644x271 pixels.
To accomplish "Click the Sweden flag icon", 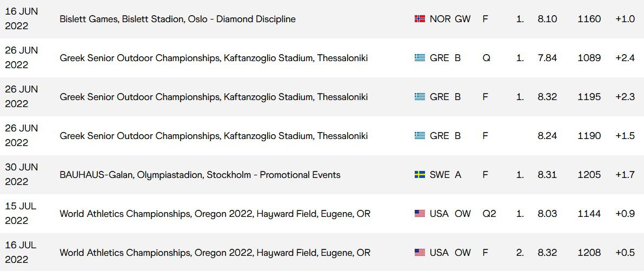I will tap(420, 175).
